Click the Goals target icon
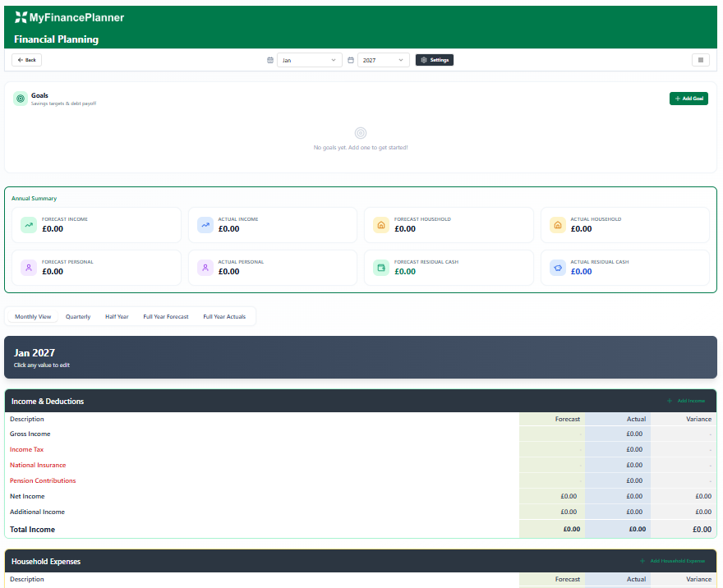Image resolution: width=723 pixels, height=588 pixels. point(21,99)
